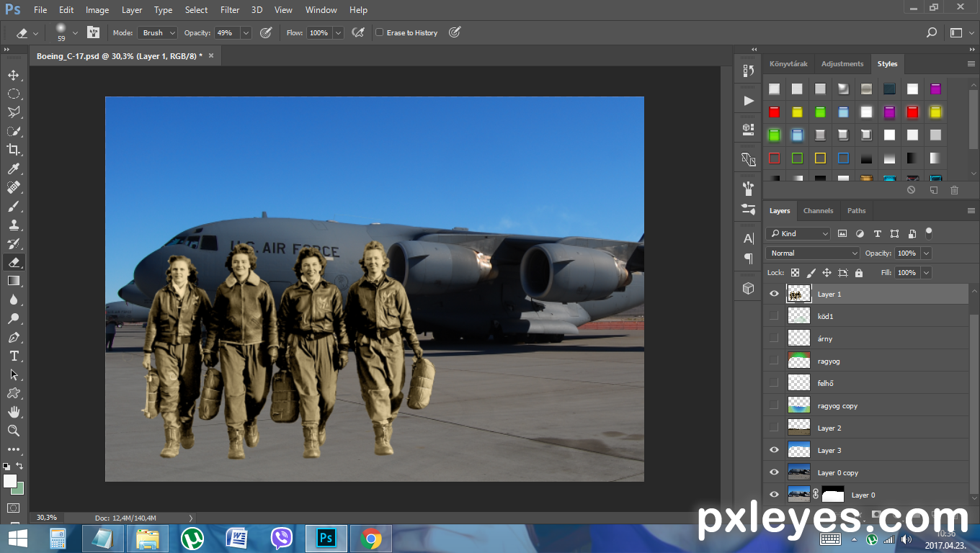Select the Healing Brush tool
The height and width of the screenshot is (553, 980).
click(x=13, y=187)
